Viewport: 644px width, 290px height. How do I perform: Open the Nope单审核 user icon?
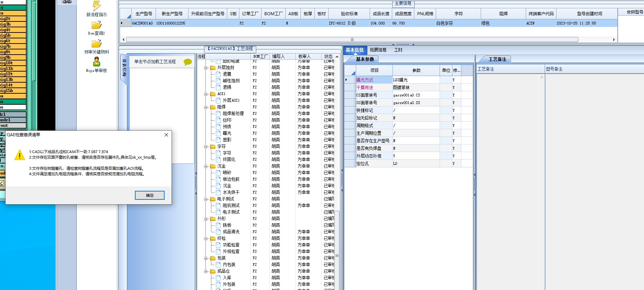(96, 62)
